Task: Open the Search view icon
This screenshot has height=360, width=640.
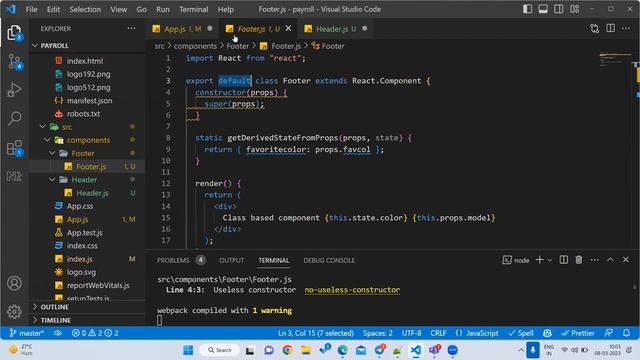Action: 14,118
